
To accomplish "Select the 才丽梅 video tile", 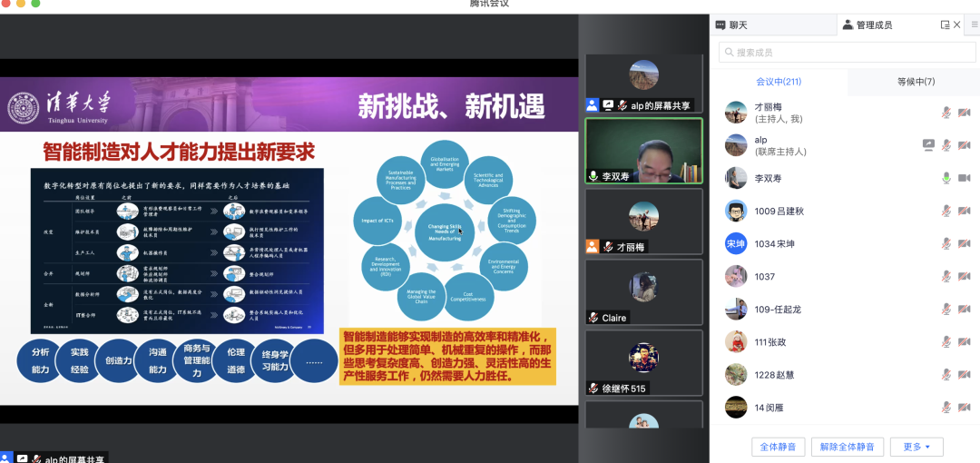I will [x=643, y=222].
